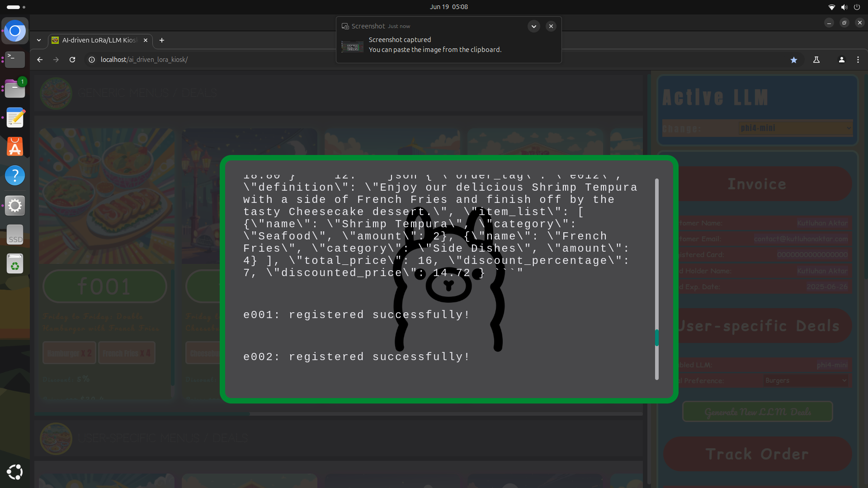The width and height of the screenshot is (868, 488).
Task: Go back in browser history
Action: click(x=40, y=60)
